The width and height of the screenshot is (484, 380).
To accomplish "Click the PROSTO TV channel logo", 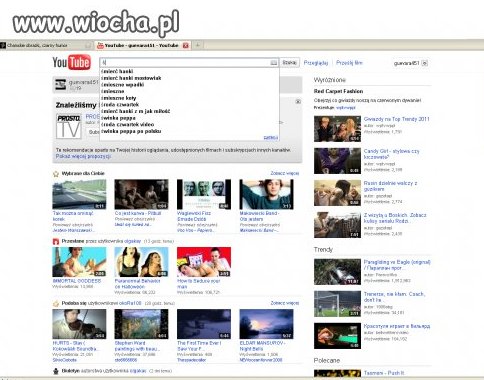I will 69,126.
